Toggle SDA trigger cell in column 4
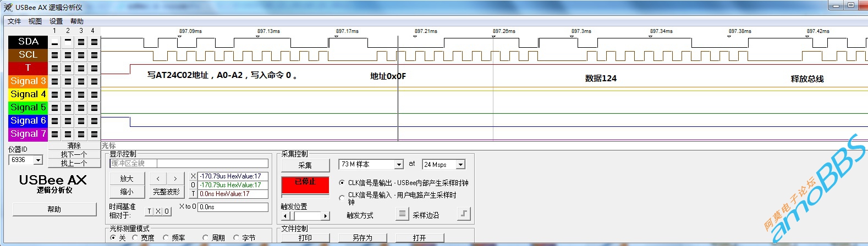 (x=94, y=42)
